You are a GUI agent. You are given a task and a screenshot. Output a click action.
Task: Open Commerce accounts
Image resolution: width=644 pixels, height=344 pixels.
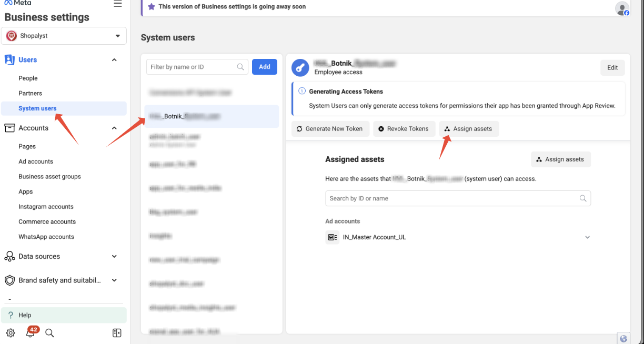[x=47, y=222]
